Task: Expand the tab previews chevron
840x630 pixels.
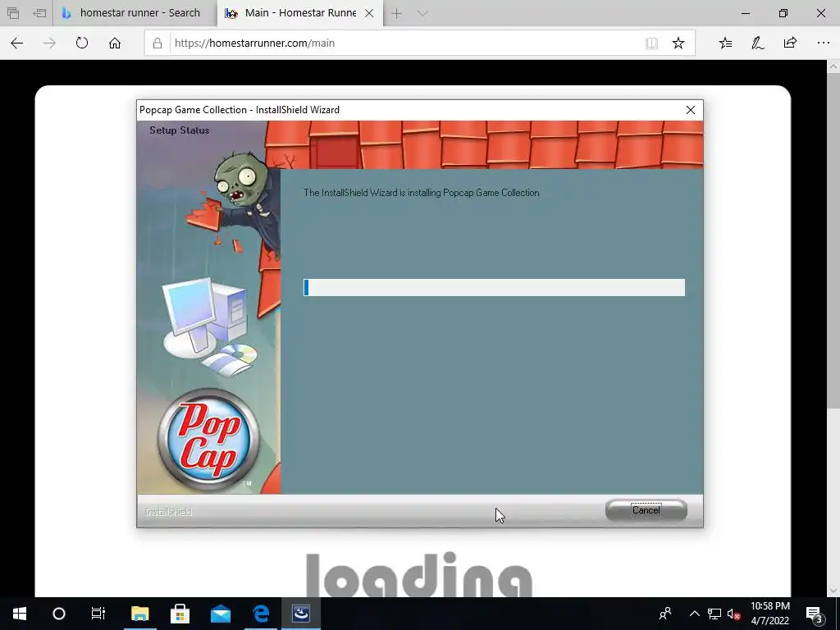Action: [422, 13]
